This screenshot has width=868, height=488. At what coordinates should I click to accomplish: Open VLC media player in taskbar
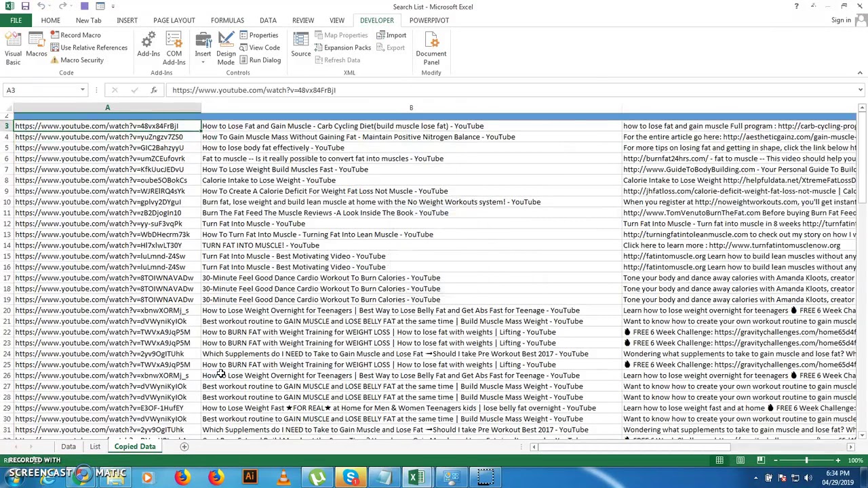click(x=283, y=477)
